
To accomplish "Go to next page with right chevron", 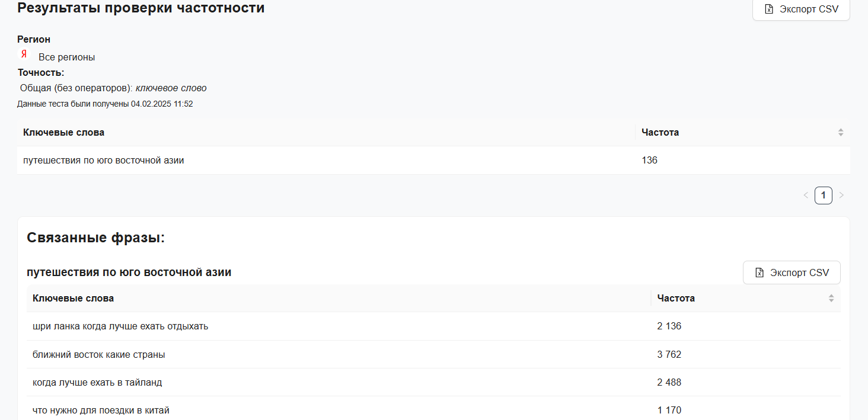I will point(841,195).
